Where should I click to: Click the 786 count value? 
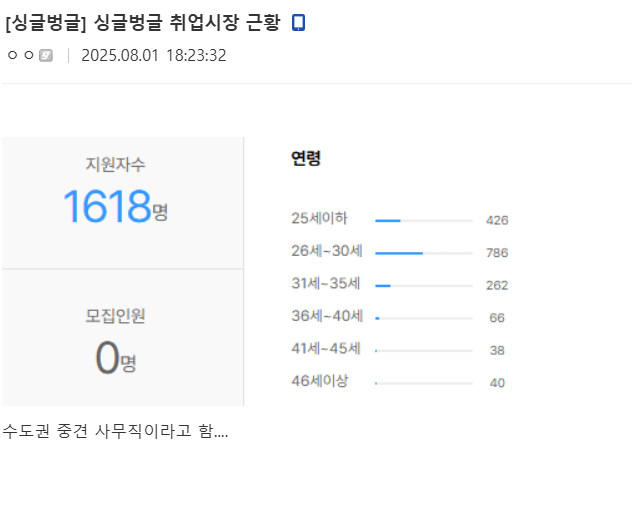pos(497,253)
